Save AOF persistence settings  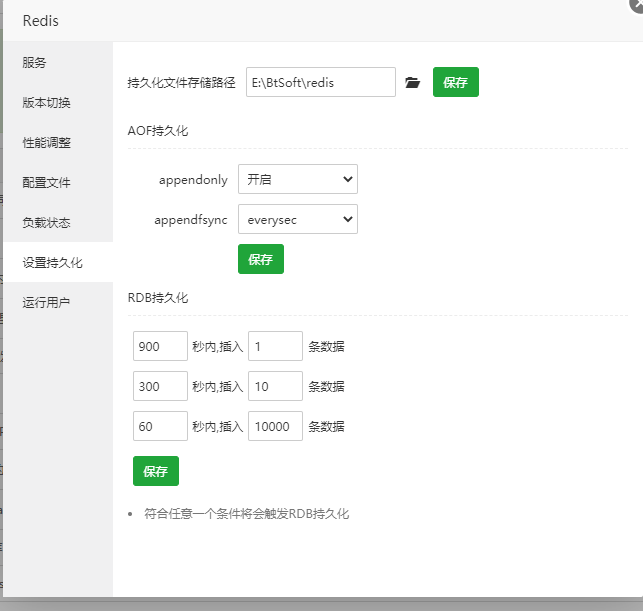click(x=261, y=259)
